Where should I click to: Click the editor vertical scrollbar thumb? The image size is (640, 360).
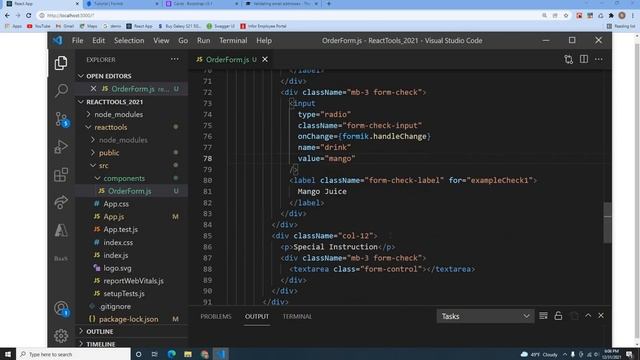[x=607, y=222]
